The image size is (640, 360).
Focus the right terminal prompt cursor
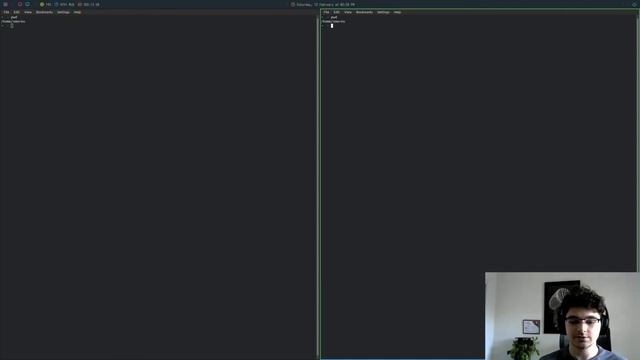[332, 26]
